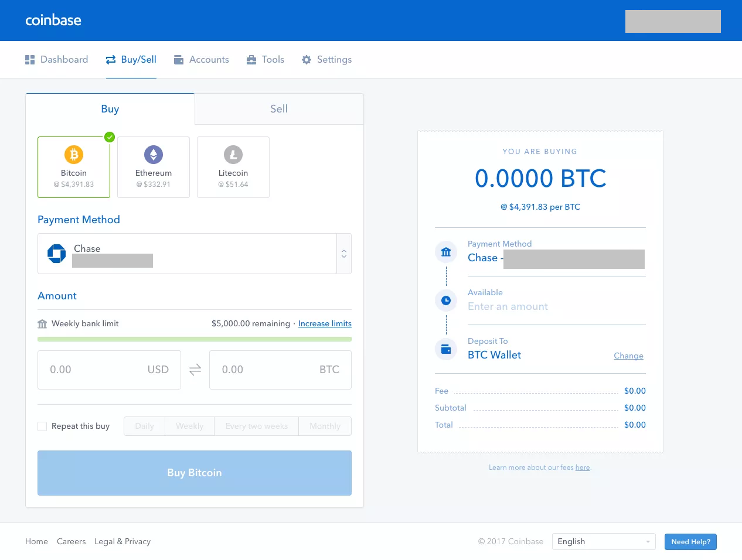Image resolution: width=742 pixels, height=560 pixels.
Task: Select the Litecoin coin icon
Action: click(x=233, y=155)
